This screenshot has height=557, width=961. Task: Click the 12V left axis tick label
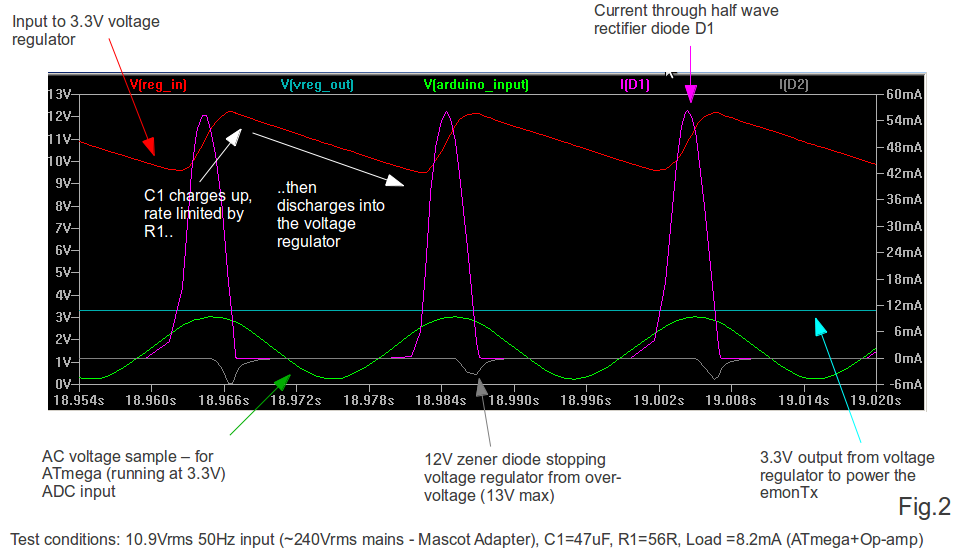59,116
